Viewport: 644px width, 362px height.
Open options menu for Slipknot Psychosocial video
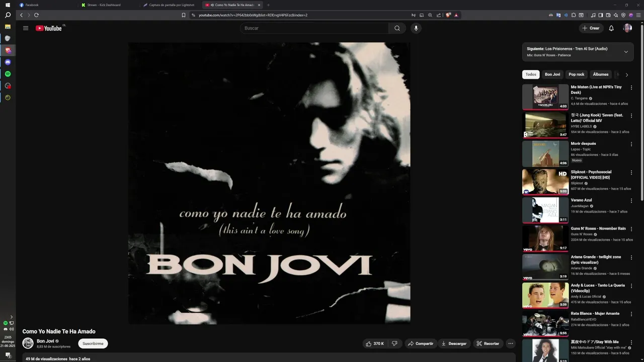(631, 172)
